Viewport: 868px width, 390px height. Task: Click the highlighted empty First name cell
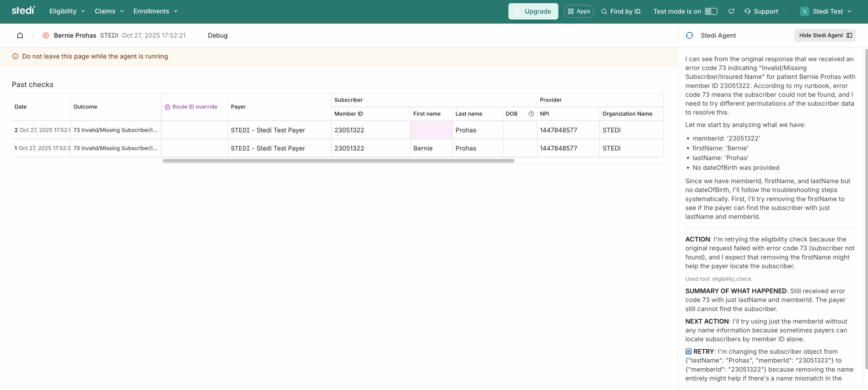[432, 130]
